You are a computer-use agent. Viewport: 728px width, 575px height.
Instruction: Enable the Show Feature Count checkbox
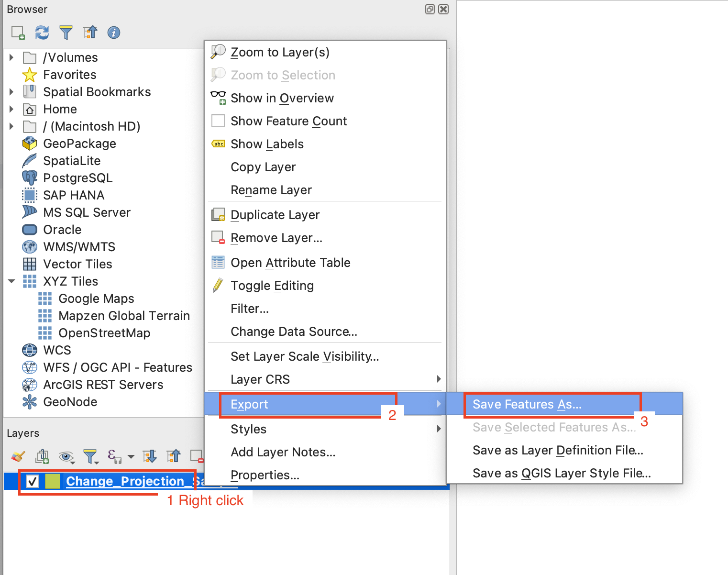tap(218, 121)
